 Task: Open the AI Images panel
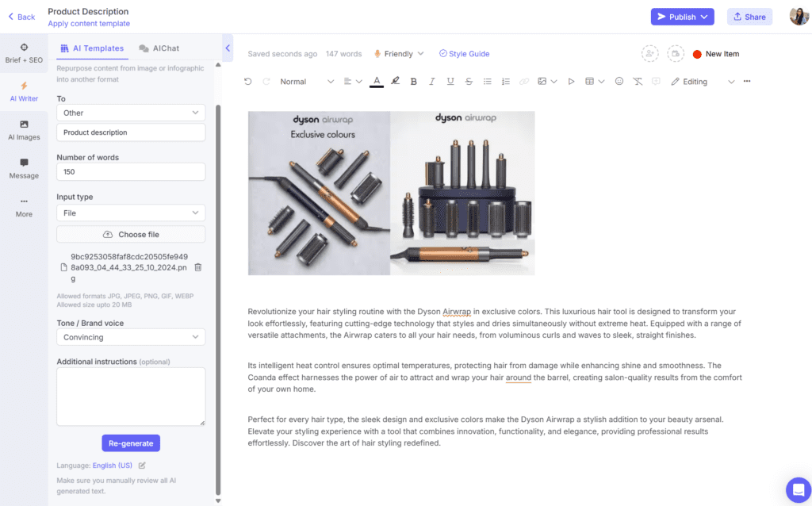(x=24, y=130)
